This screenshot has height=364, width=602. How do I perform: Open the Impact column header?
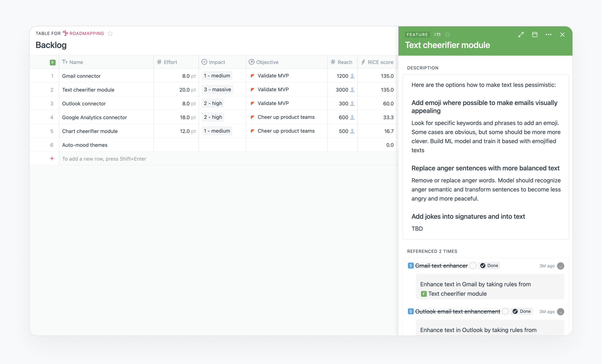222,62
